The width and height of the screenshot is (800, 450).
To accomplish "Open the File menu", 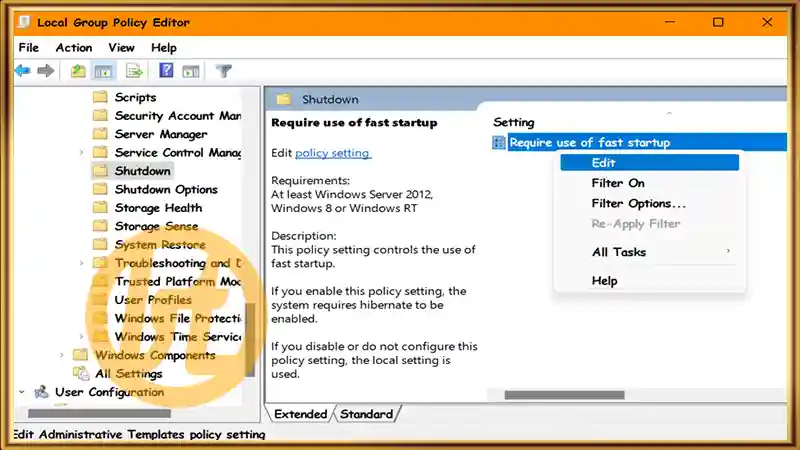I will click(x=29, y=47).
